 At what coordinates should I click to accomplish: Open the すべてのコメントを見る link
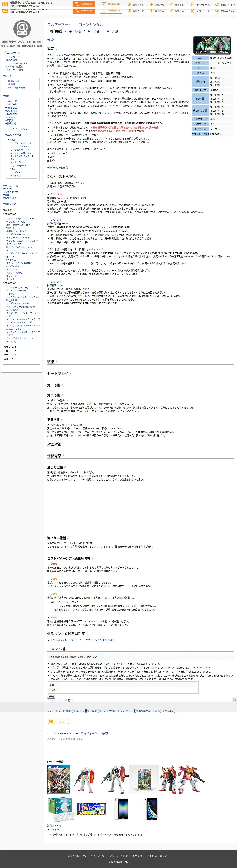pos(60,700)
